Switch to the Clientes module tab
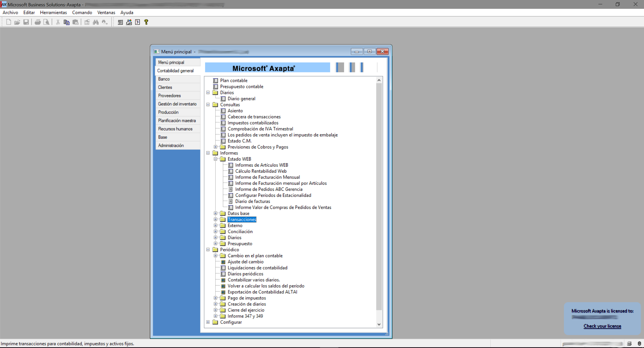The width and height of the screenshot is (644, 348). click(165, 87)
